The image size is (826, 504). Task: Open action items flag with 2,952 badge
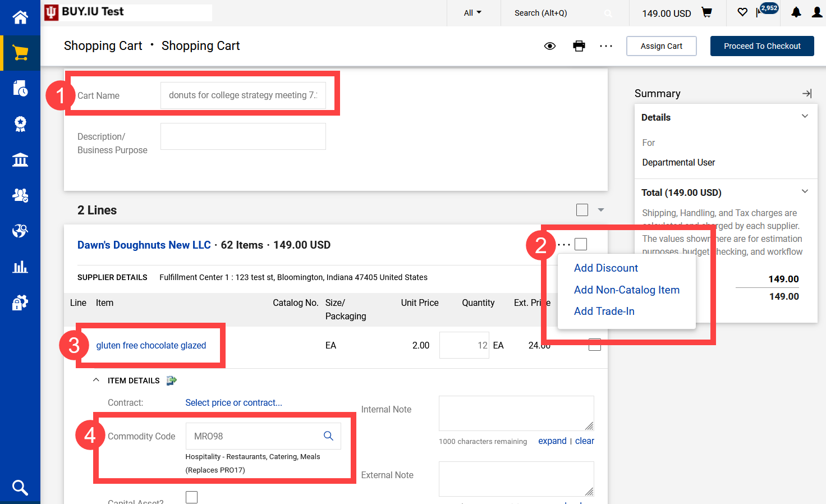click(x=767, y=11)
